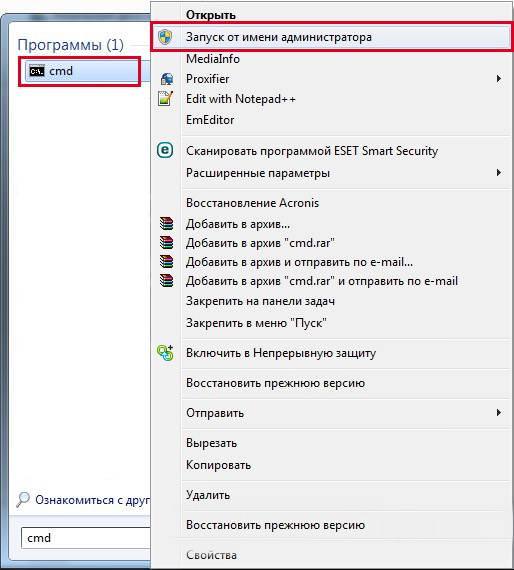Click the Notepad++ notepad icon
The image size is (514, 570).
click(x=165, y=99)
